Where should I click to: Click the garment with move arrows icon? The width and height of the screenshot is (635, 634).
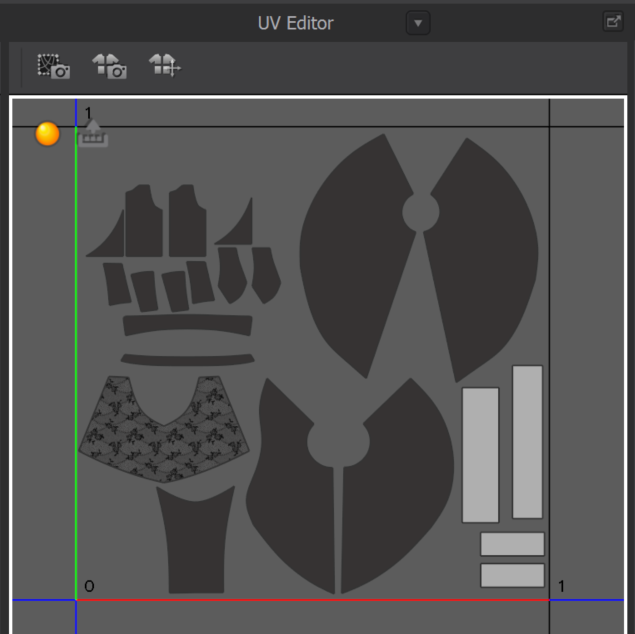pyautogui.click(x=165, y=65)
